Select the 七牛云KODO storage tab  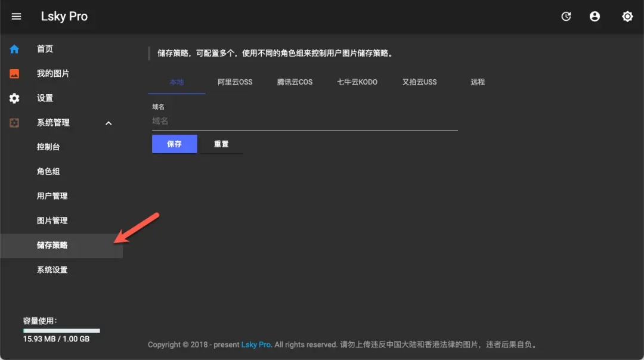pos(357,82)
